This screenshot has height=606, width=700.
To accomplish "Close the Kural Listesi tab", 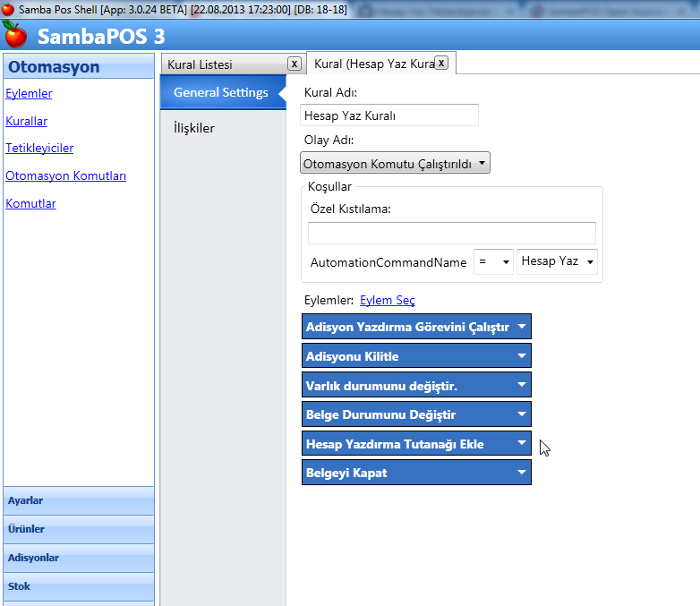I will pos(294,64).
